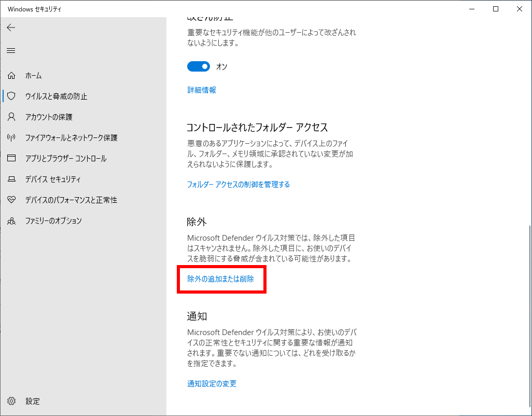This screenshot has width=532, height=416.
Task: Minimize the Windows セキュリティ window
Action: pos(472,9)
